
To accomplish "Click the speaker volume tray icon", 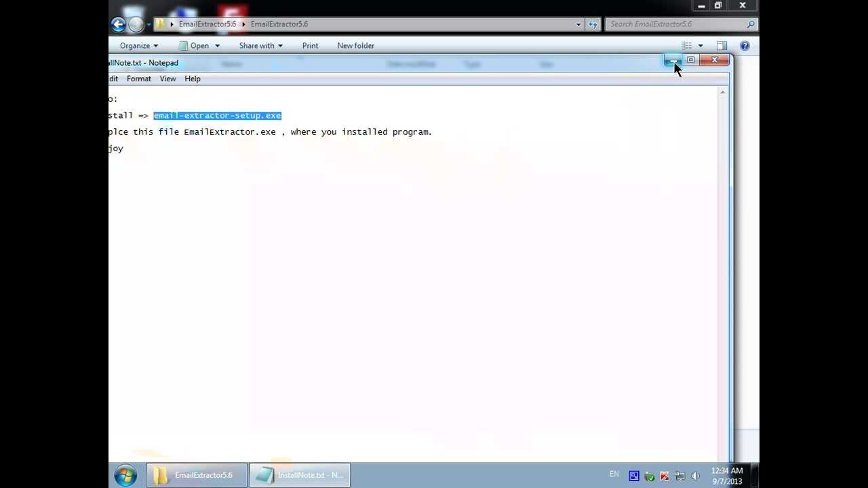I will coord(695,476).
